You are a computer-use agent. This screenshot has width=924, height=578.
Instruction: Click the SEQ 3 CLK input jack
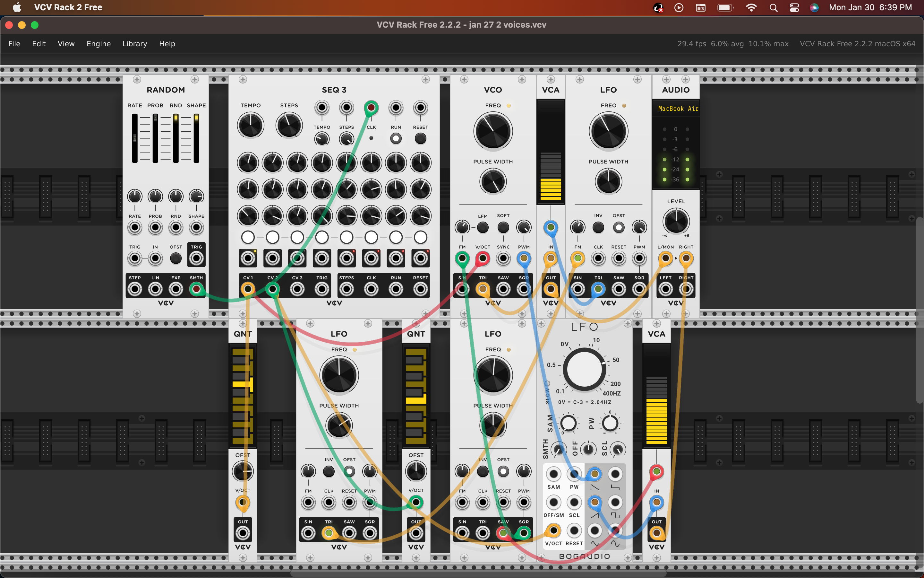(371, 108)
